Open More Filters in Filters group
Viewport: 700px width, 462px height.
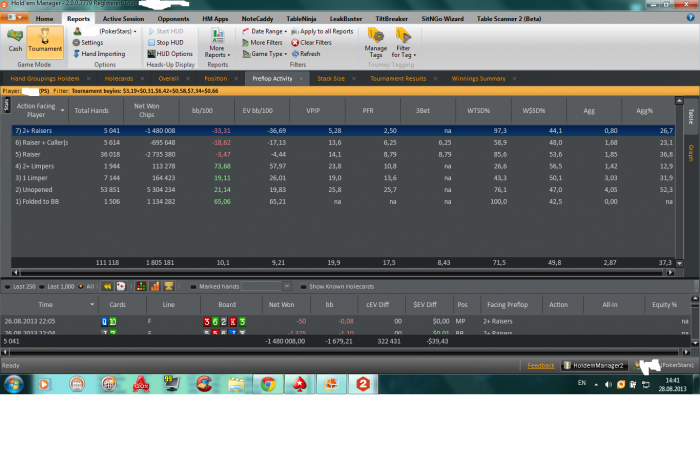tap(262, 42)
